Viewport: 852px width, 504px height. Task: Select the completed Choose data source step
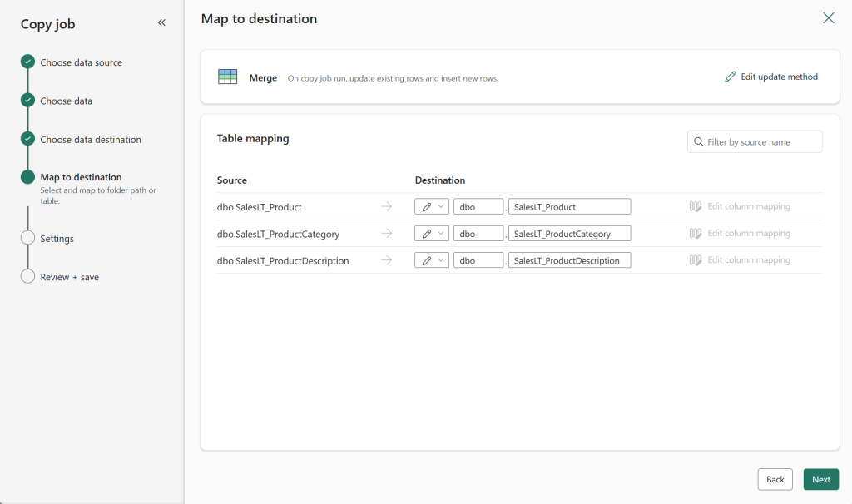click(27, 62)
